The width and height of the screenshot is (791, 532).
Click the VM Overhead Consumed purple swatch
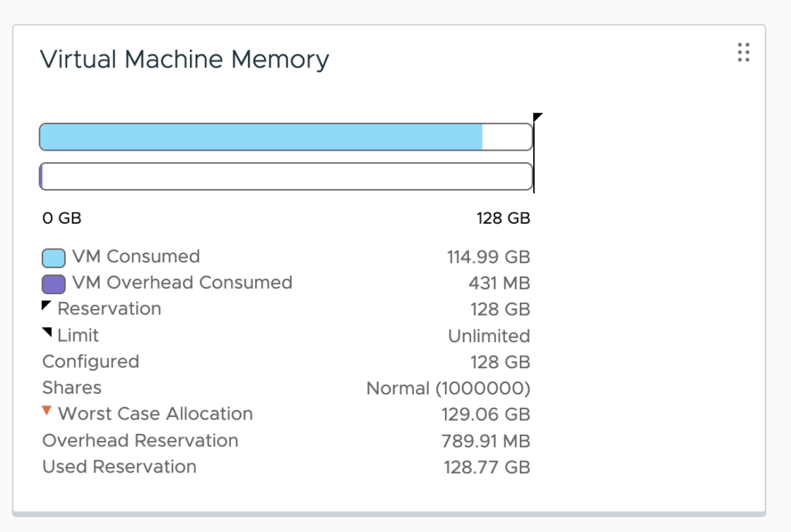point(53,283)
